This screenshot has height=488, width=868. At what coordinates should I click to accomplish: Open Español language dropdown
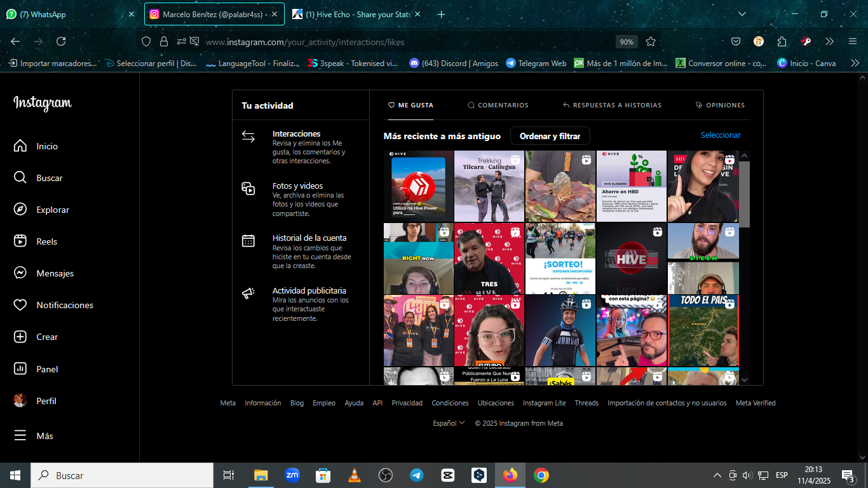point(449,423)
